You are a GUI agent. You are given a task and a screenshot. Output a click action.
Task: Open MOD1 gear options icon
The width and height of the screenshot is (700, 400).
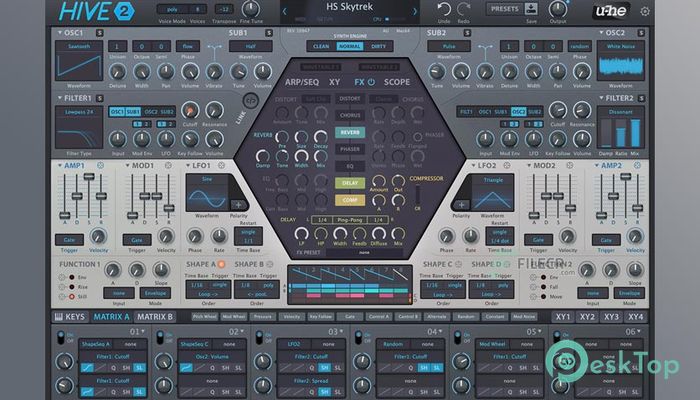pyautogui.click(x=168, y=165)
